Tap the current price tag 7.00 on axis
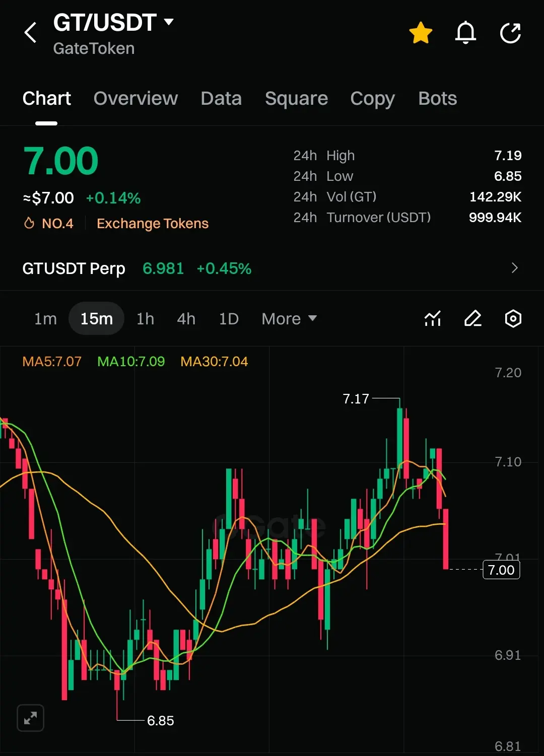The height and width of the screenshot is (756, 544). click(x=501, y=570)
